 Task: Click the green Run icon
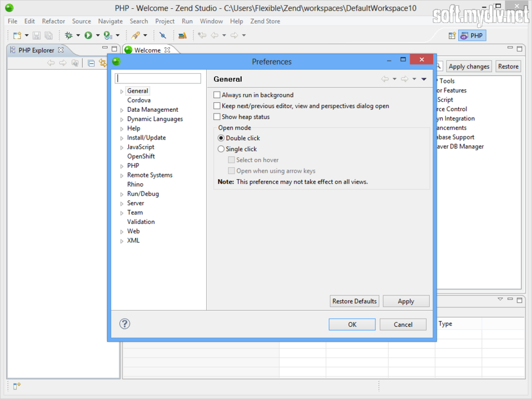(x=88, y=35)
